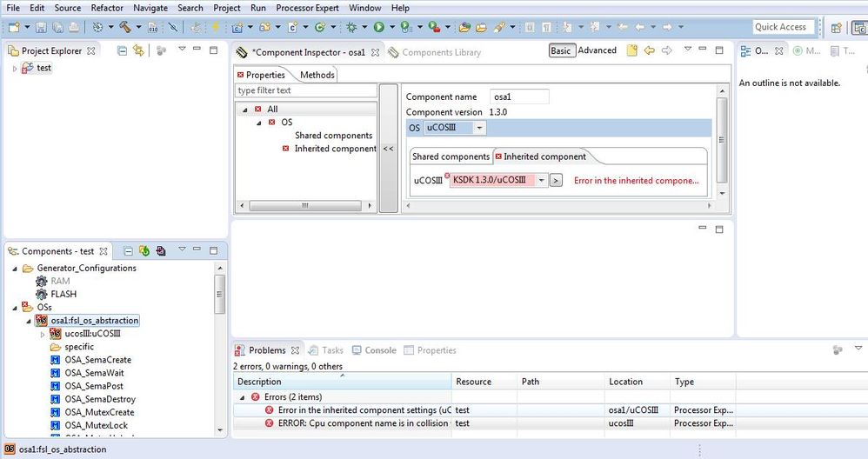Image resolution: width=868 pixels, height=459 pixels.
Task: Click the Save toolbar icon
Action: [x=41, y=27]
